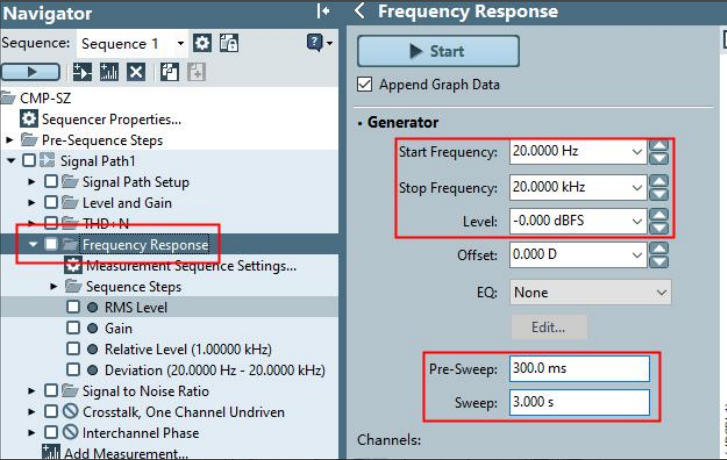Decrease Stop Frequency with down arrow
Viewport: 727px width, 460px height.
pyautogui.click(x=658, y=194)
